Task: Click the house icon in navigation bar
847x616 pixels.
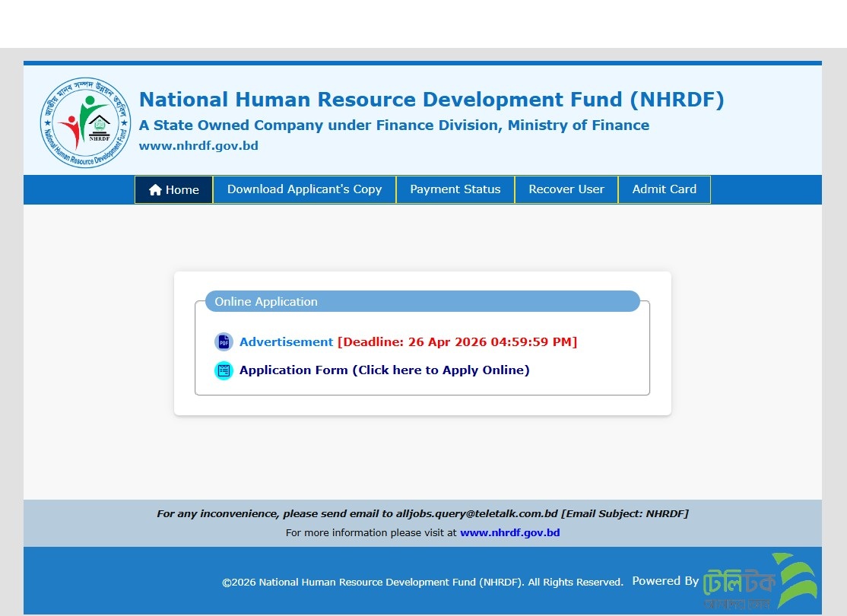Action: 155,190
